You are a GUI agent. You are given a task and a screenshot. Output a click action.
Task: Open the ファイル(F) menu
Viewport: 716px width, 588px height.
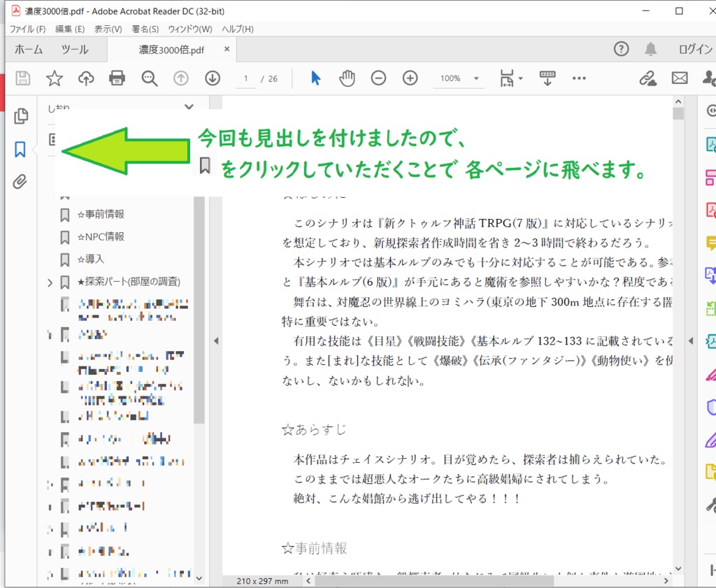tap(27, 29)
